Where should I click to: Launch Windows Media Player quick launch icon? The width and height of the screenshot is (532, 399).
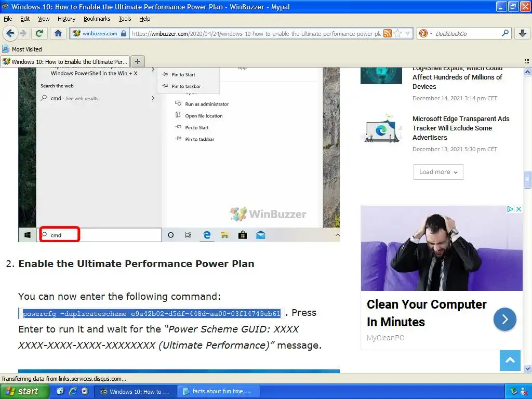coord(85,391)
